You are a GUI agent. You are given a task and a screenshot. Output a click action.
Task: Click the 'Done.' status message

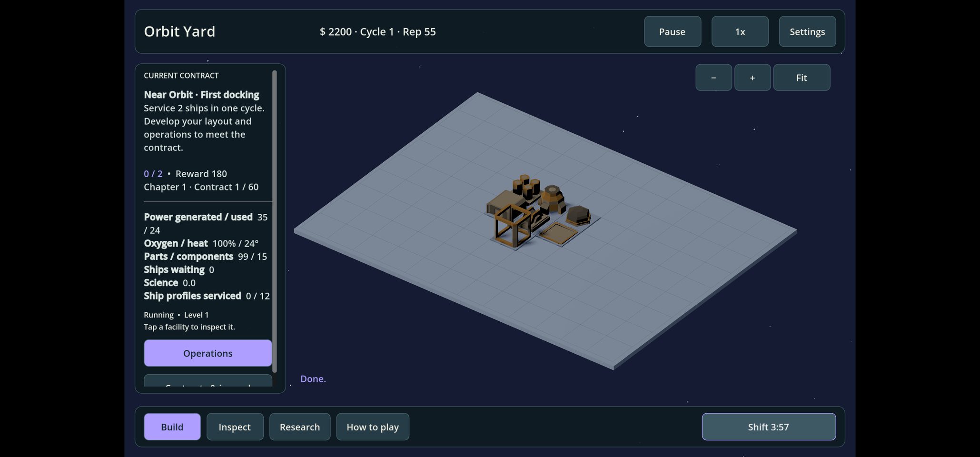tap(313, 379)
